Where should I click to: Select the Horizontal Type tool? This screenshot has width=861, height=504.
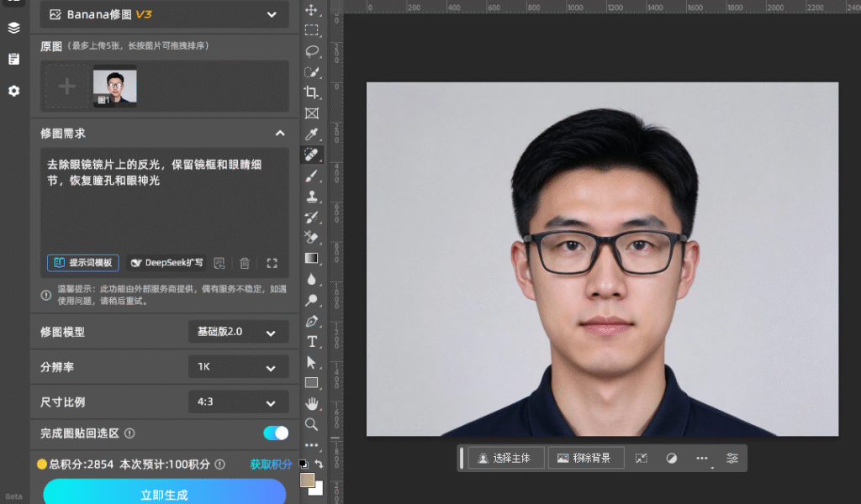coord(311,342)
